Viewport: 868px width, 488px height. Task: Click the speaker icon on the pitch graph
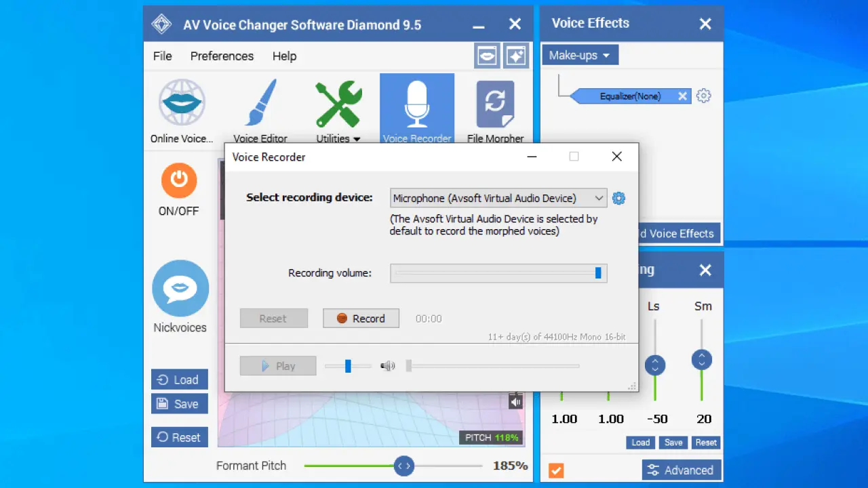(x=516, y=401)
